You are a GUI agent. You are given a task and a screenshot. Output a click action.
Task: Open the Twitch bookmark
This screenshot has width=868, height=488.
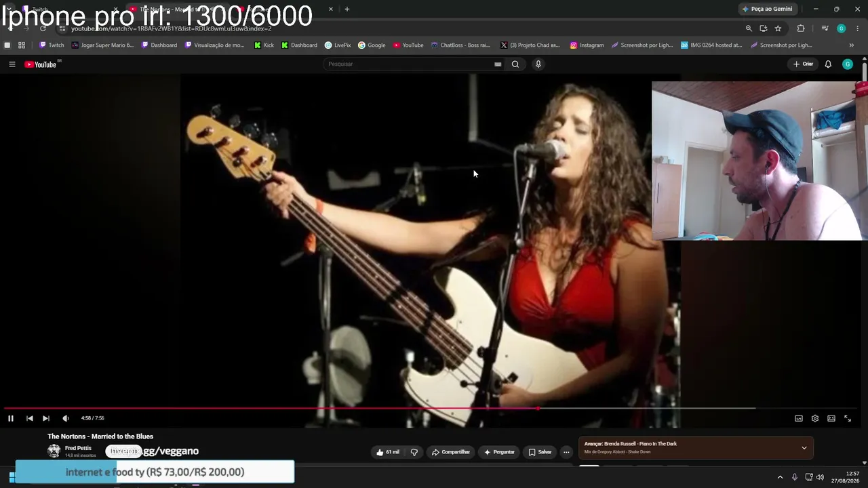(52, 45)
